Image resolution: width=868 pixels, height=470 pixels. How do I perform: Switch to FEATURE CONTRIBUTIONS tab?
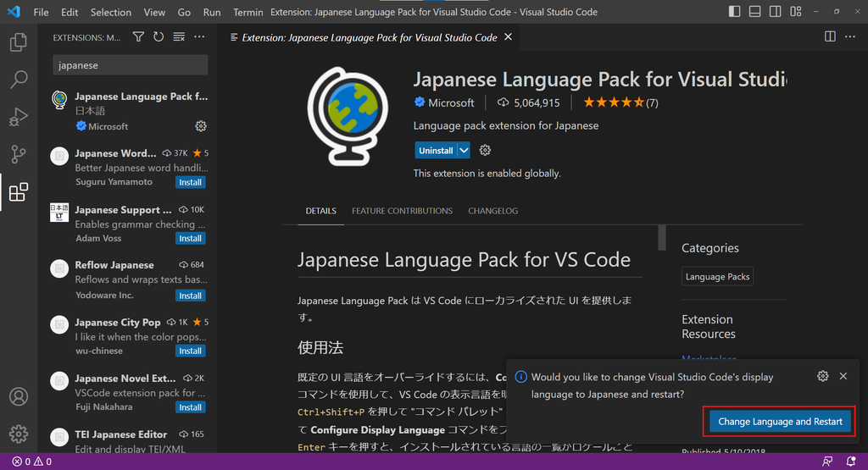click(402, 211)
